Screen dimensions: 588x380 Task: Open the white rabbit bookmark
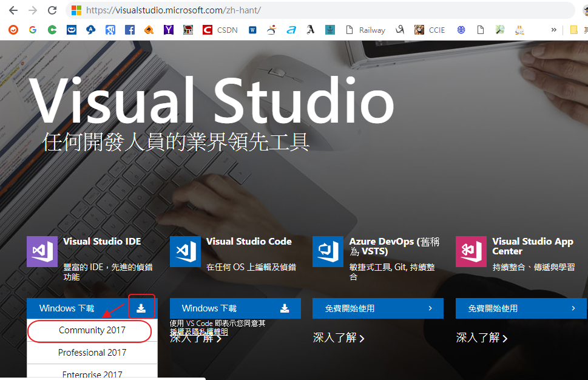[x=519, y=30]
